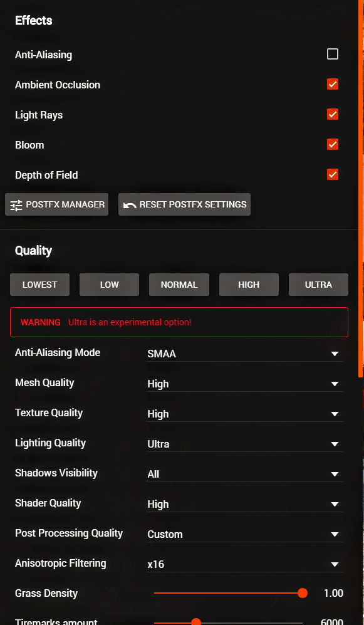
Task: Toggle the Depth of Field checkbox
Action: [333, 174]
